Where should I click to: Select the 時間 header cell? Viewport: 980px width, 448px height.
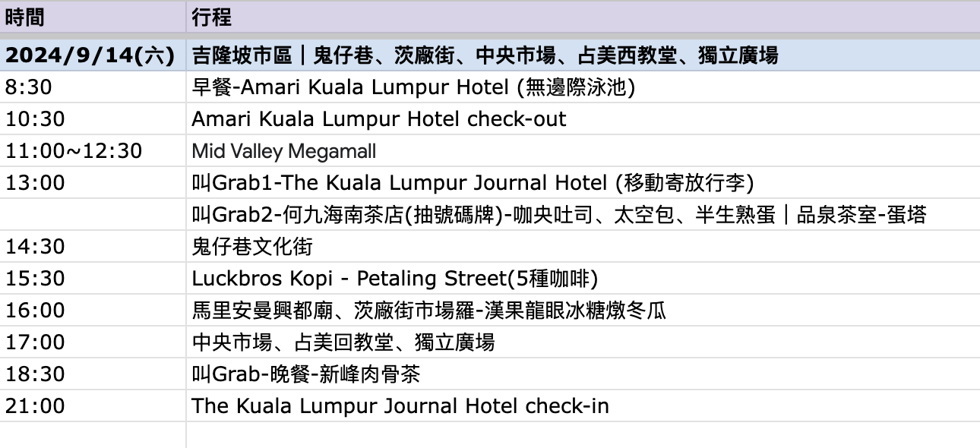tap(93, 17)
